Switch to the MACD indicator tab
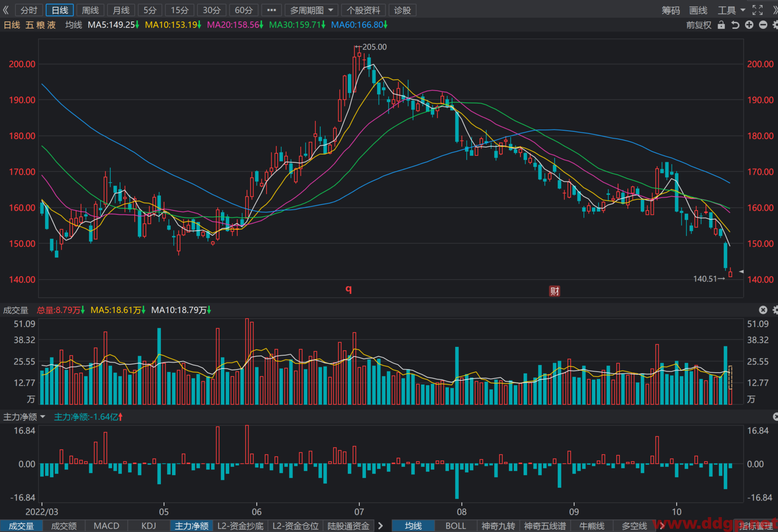Screen dimensions: 778x532 pos(106,526)
